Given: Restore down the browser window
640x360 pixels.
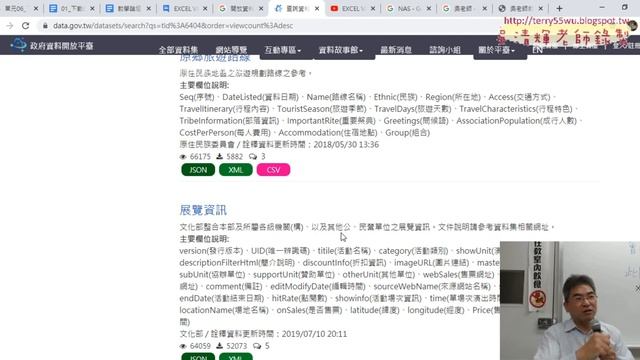Looking at the screenshot, I should tap(624, 7).
